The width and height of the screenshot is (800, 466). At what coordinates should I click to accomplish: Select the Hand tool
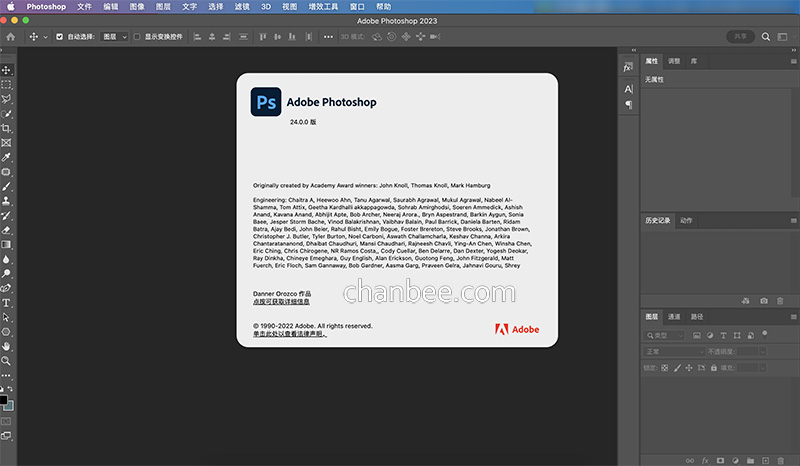coord(6,347)
